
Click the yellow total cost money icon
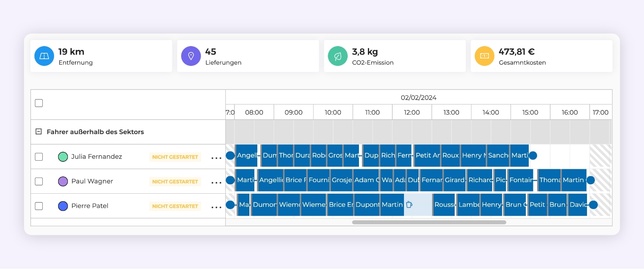click(484, 56)
